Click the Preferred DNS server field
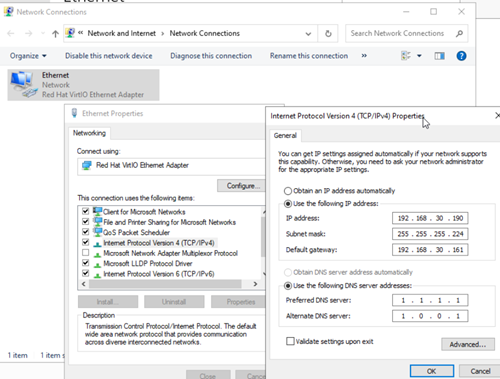 coord(430,300)
